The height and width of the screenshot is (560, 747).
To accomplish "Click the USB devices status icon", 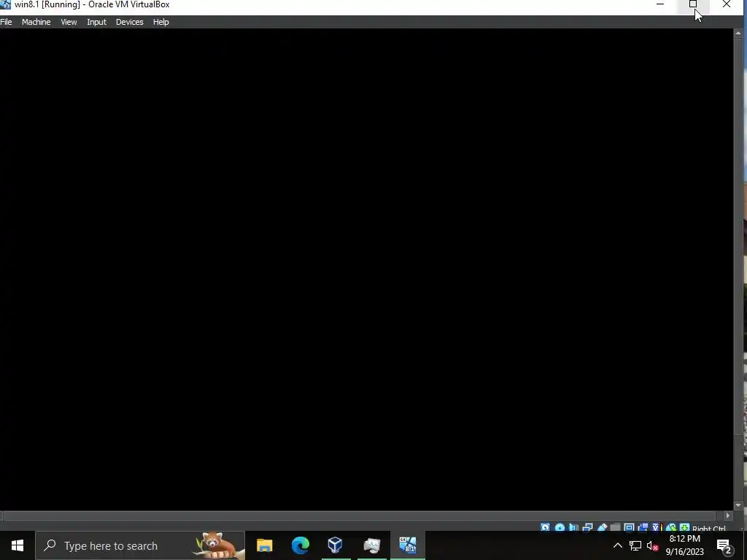I will click(x=602, y=528).
